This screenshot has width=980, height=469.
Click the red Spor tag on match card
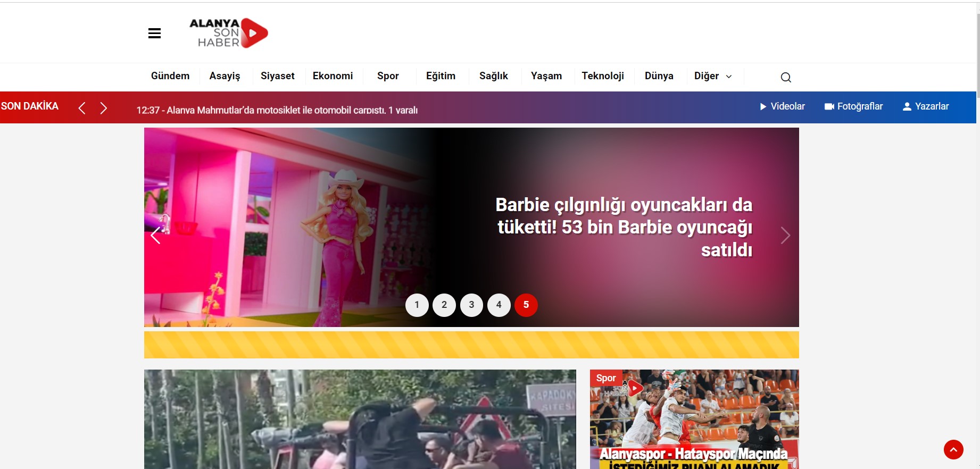tap(606, 378)
